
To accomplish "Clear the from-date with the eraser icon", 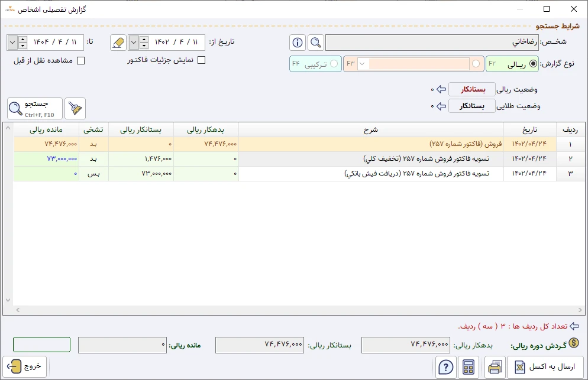I will [118, 43].
